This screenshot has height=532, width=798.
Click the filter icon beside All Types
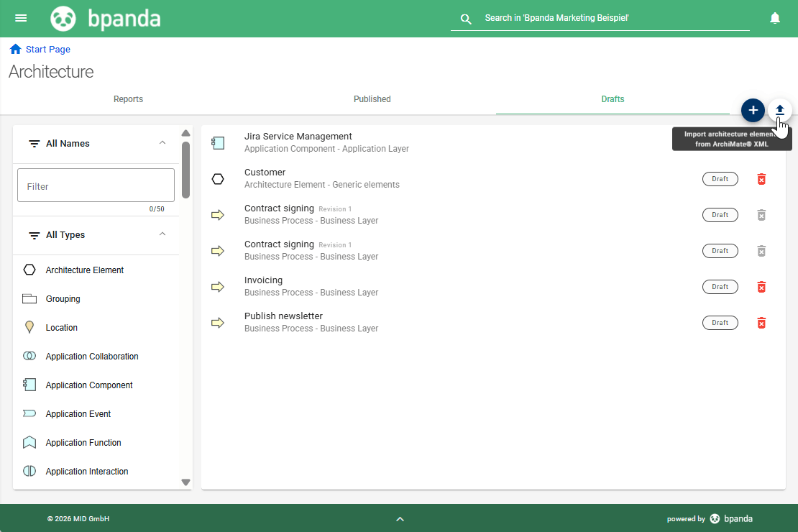[34, 235]
